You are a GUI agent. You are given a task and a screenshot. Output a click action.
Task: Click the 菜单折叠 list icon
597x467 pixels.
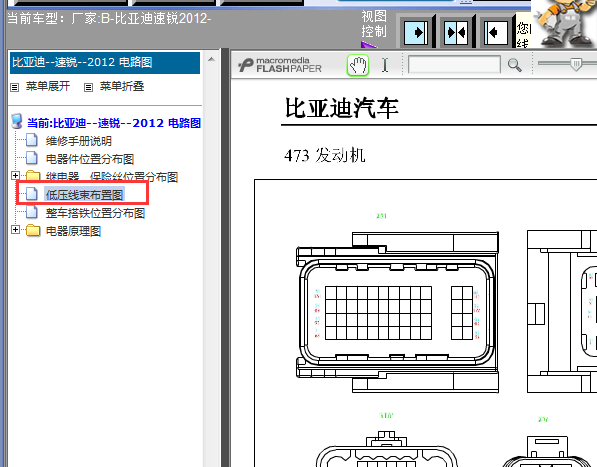(x=88, y=88)
